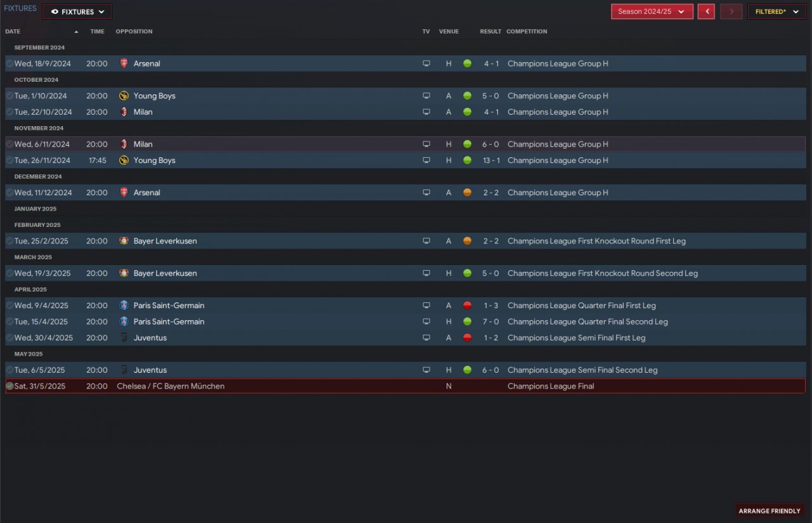812x523 pixels.
Task: Click the Young Boys badge in the 26/11/2024 row
Action: [124, 160]
